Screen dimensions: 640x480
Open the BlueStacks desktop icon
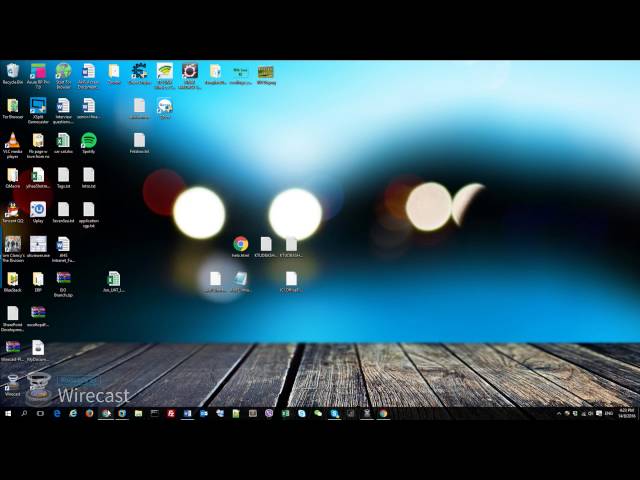tap(12, 279)
